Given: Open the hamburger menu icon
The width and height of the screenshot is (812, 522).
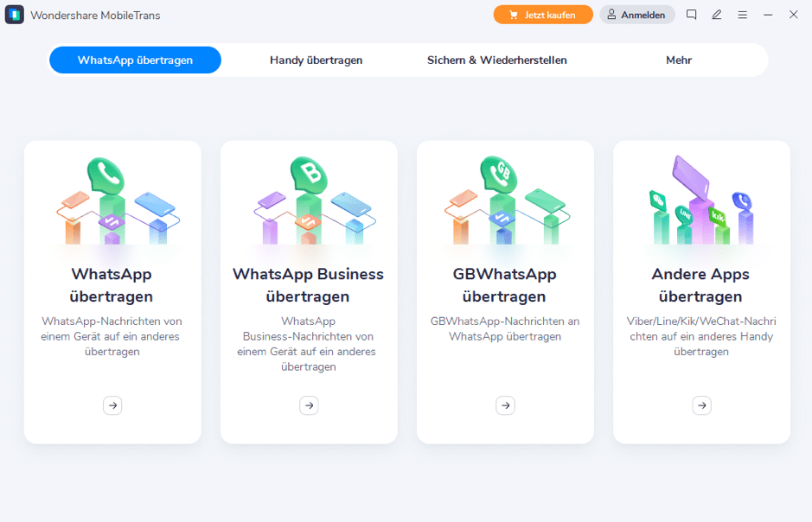Looking at the screenshot, I should click(x=743, y=15).
